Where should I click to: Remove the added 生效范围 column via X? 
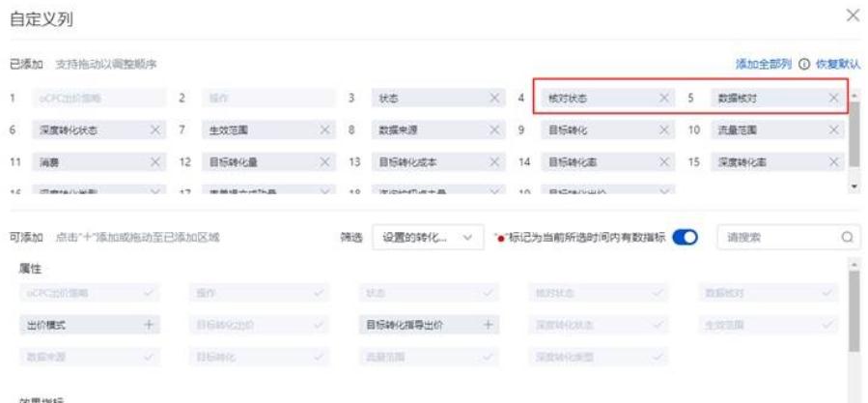(x=325, y=130)
